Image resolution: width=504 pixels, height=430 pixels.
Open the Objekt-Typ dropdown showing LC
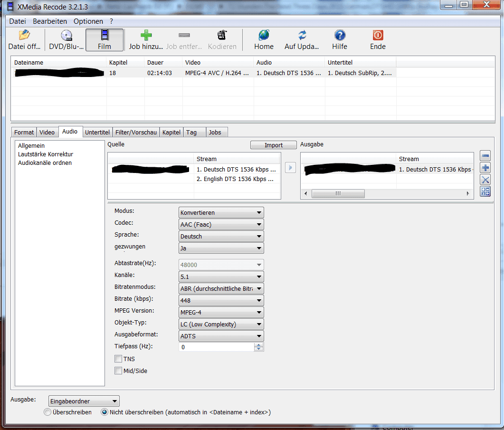click(221, 324)
